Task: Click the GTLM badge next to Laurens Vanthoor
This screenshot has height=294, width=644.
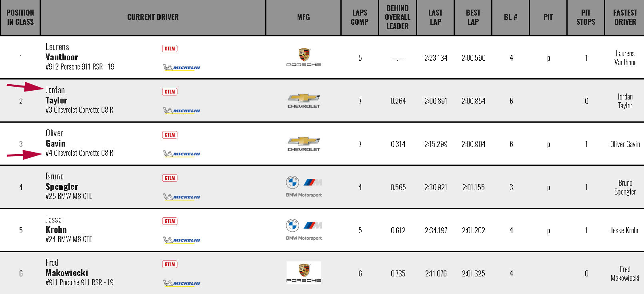Action: [170, 49]
